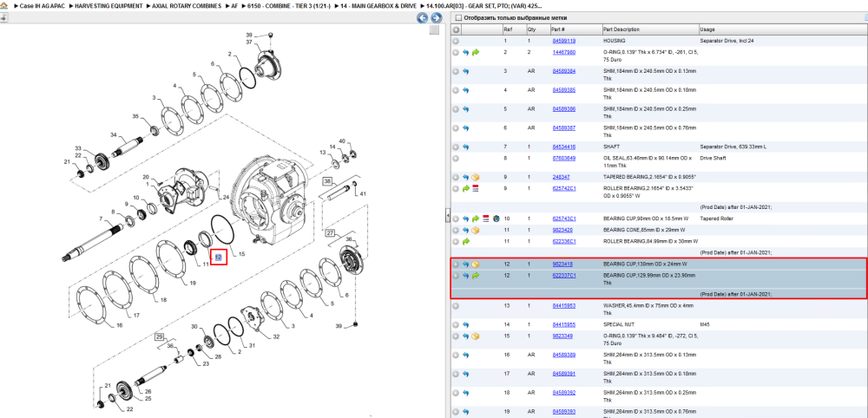
Task: Open part number 625743C1 link
Action: pyautogui.click(x=563, y=219)
